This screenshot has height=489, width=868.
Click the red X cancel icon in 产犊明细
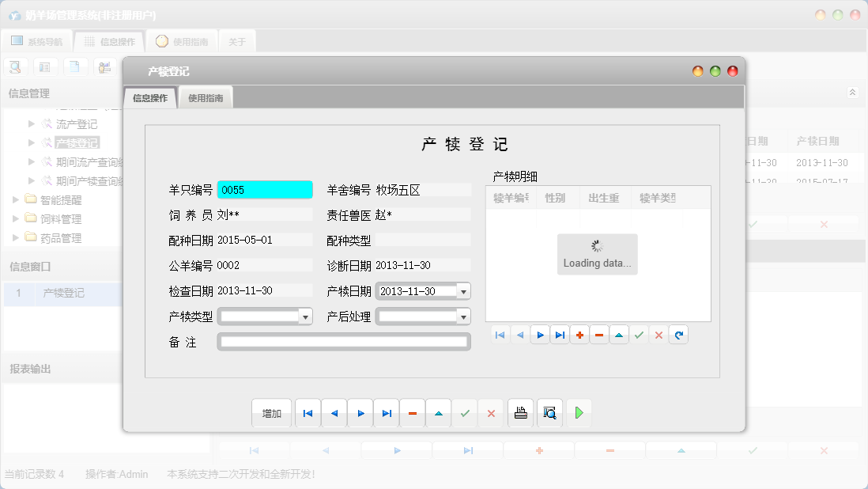tap(659, 335)
